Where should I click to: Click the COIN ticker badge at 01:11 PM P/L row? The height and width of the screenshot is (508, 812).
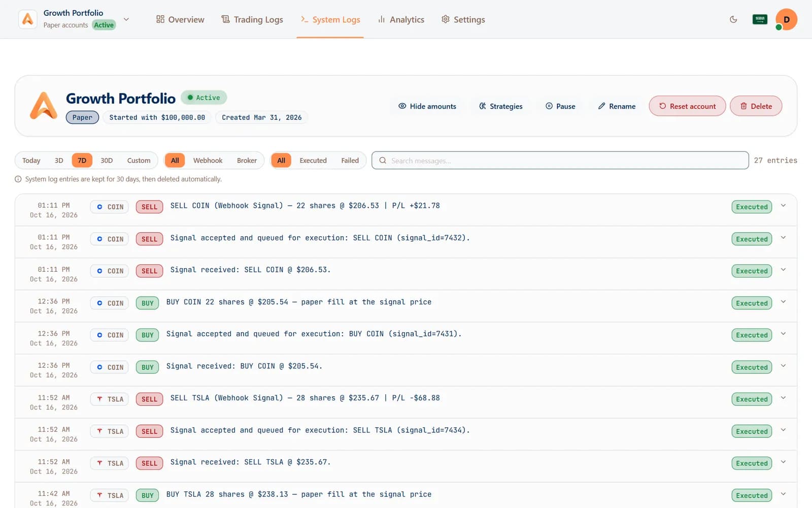pos(110,207)
